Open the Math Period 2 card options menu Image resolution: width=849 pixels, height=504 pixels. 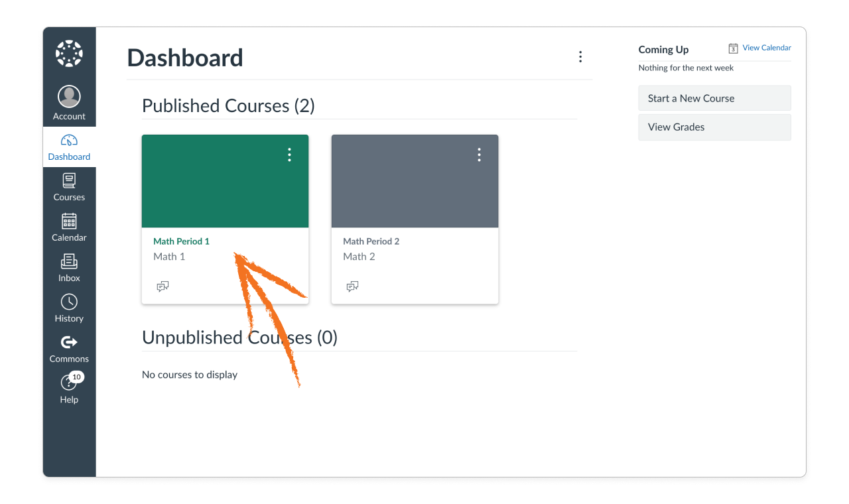click(479, 155)
